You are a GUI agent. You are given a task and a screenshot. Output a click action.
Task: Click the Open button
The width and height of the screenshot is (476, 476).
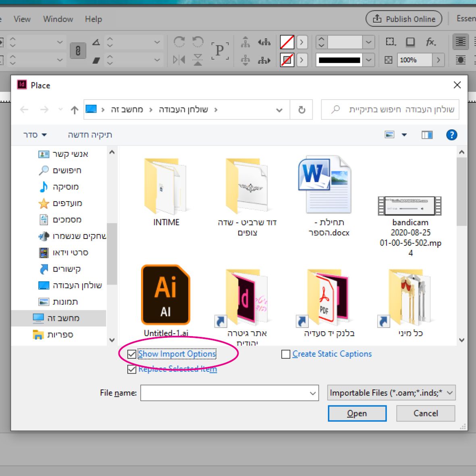[x=357, y=414]
